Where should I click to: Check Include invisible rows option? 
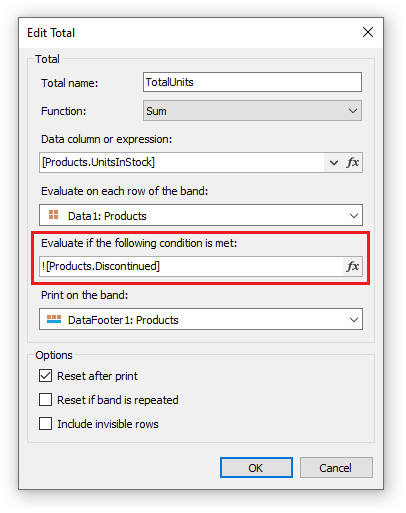pos(45,424)
